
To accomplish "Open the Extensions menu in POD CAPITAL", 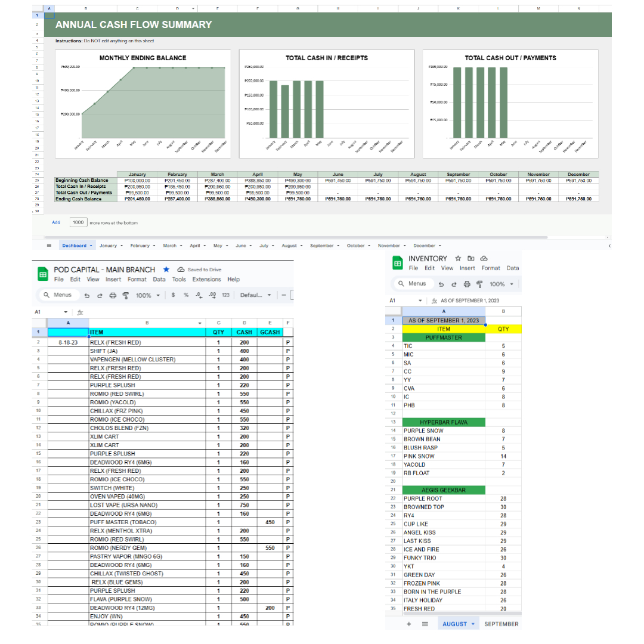I will click(206, 279).
